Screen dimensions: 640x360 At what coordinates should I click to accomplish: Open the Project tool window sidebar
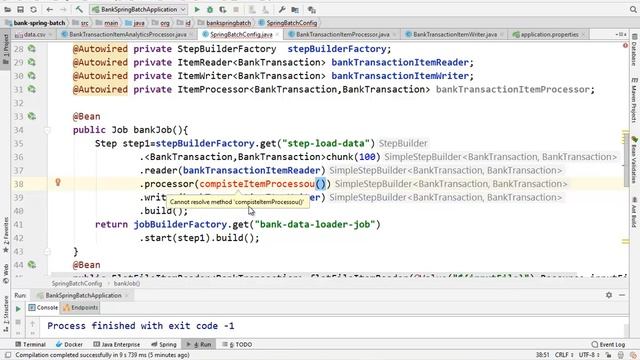tap(5, 49)
